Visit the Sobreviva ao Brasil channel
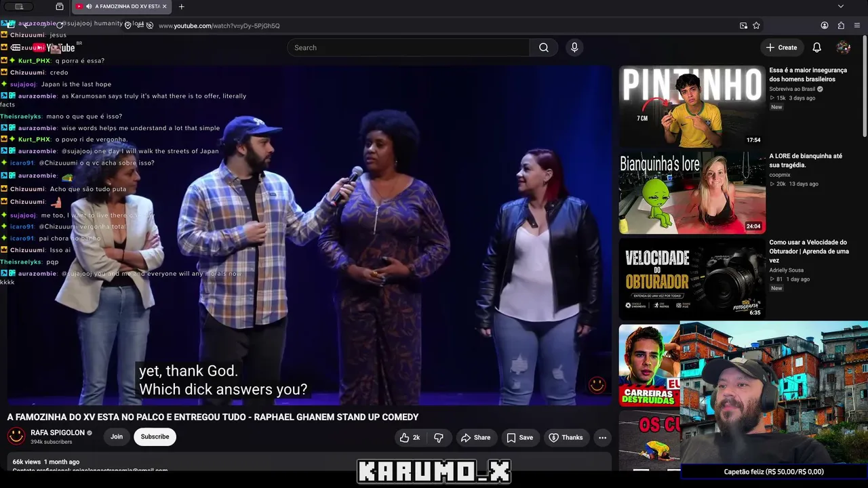This screenshot has width=868, height=488. [792, 89]
